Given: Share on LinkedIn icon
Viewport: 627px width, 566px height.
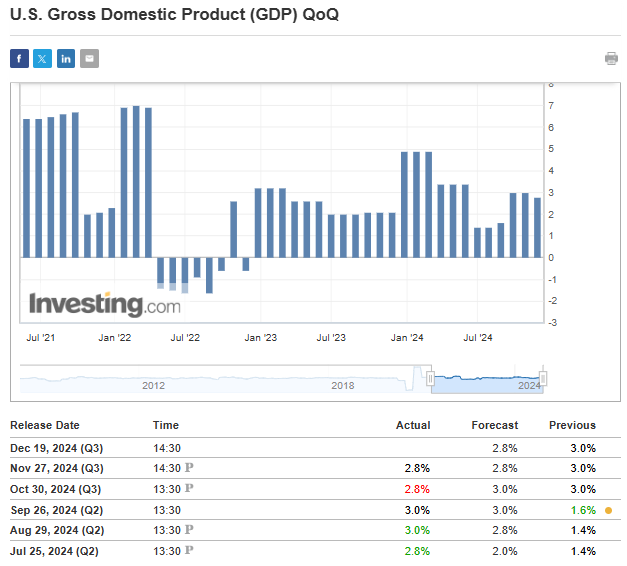Looking at the screenshot, I should click(x=66, y=58).
